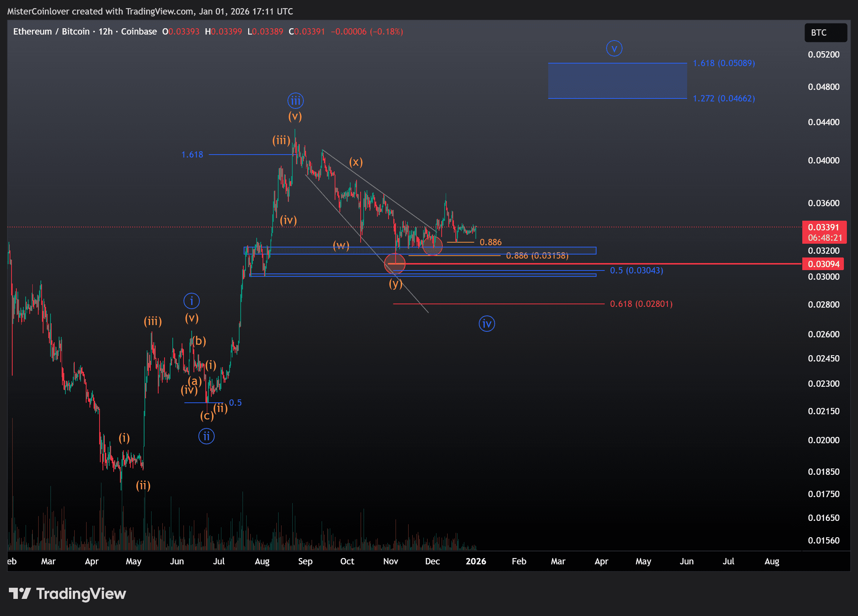Click the 1.618 (0.05089) Fibonacci label

point(723,63)
